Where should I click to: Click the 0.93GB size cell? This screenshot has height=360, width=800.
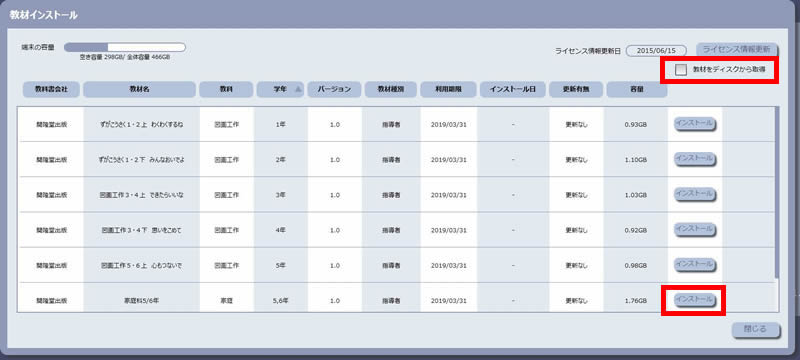[636, 124]
